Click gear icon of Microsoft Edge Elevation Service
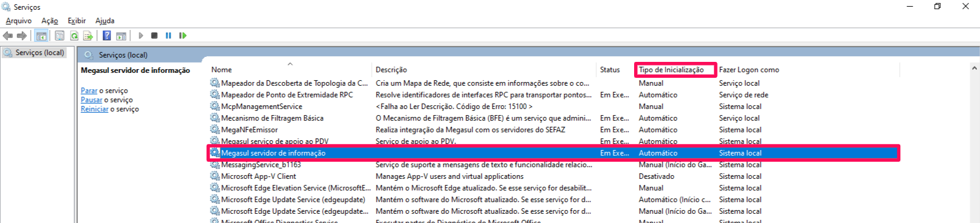 pyautogui.click(x=215, y=187)
